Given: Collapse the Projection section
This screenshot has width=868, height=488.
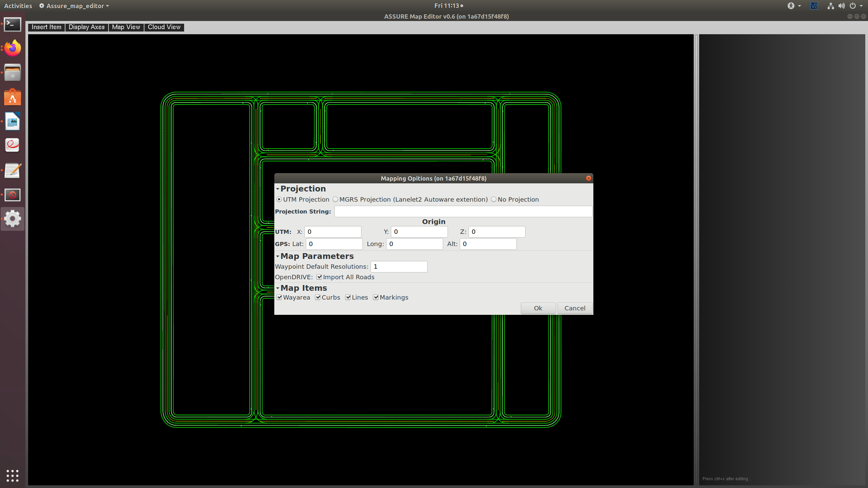Looking at the screenshot, I should (x=278, y=189).
